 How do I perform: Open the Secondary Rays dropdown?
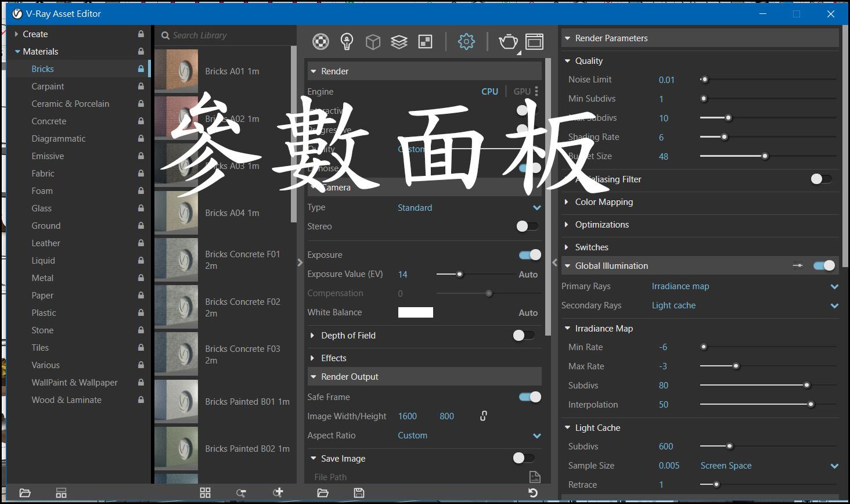745,305
